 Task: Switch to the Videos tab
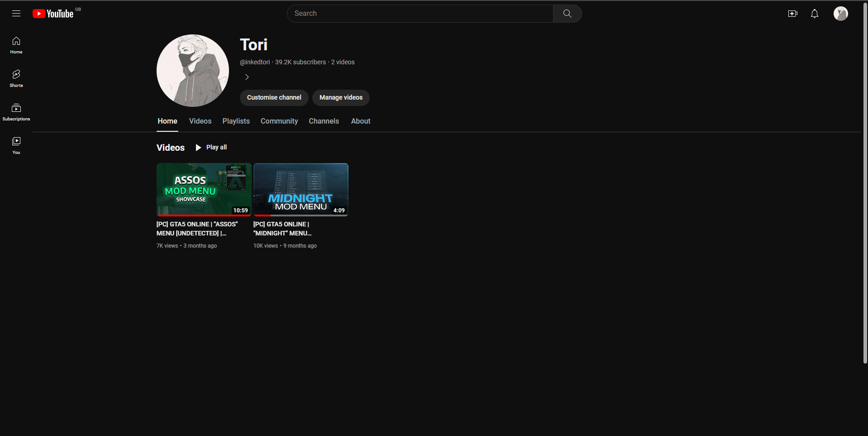coord(200,121)
